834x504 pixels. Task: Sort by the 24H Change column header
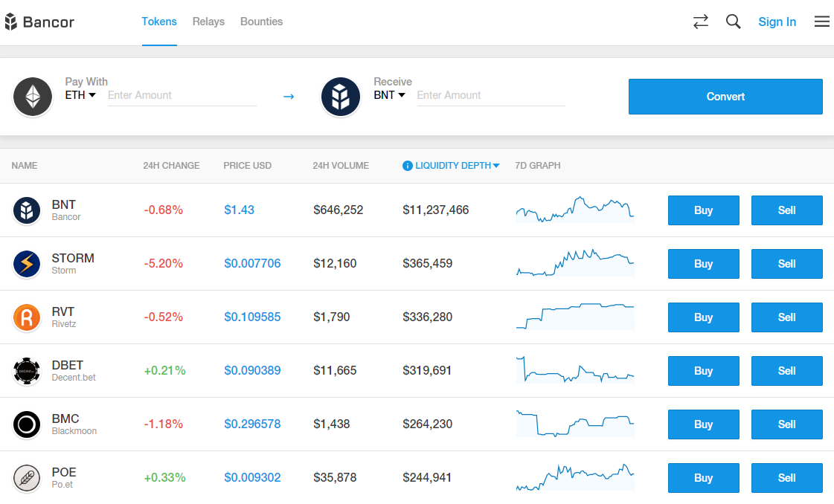(171, 166)
